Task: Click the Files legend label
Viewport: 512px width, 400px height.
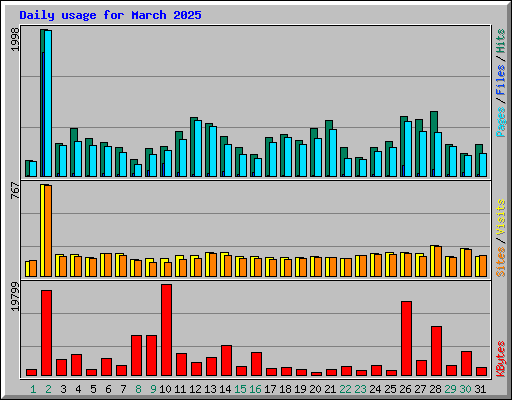Action: pyautogui.click(x=501, y=80)
